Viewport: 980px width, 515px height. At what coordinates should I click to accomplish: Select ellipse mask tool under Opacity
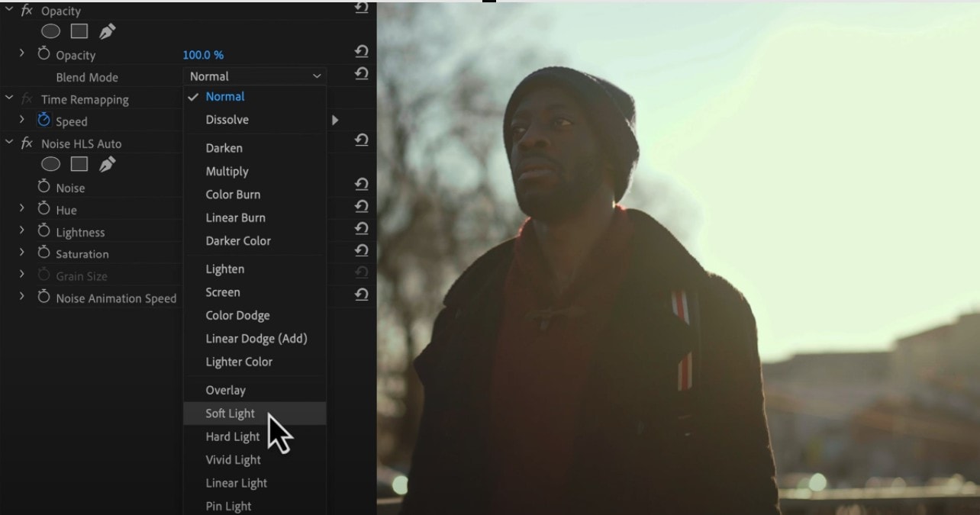(x=50, y=31)
